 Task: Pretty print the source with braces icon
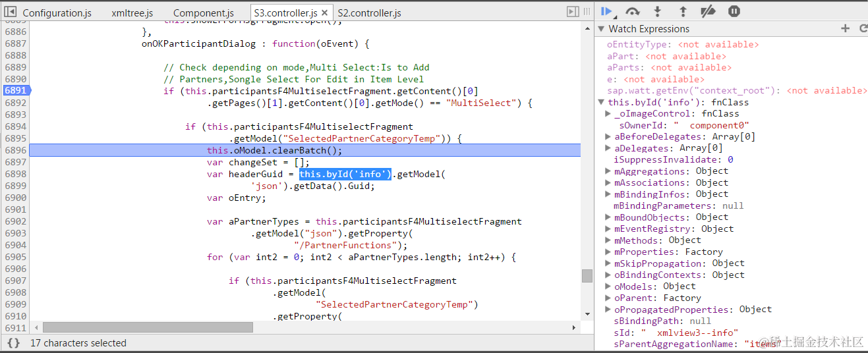[13, 342]
